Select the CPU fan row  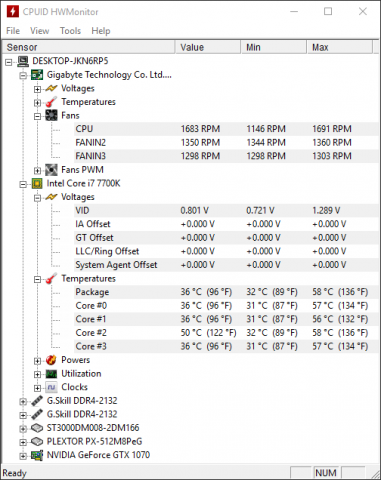coord(226,129)
